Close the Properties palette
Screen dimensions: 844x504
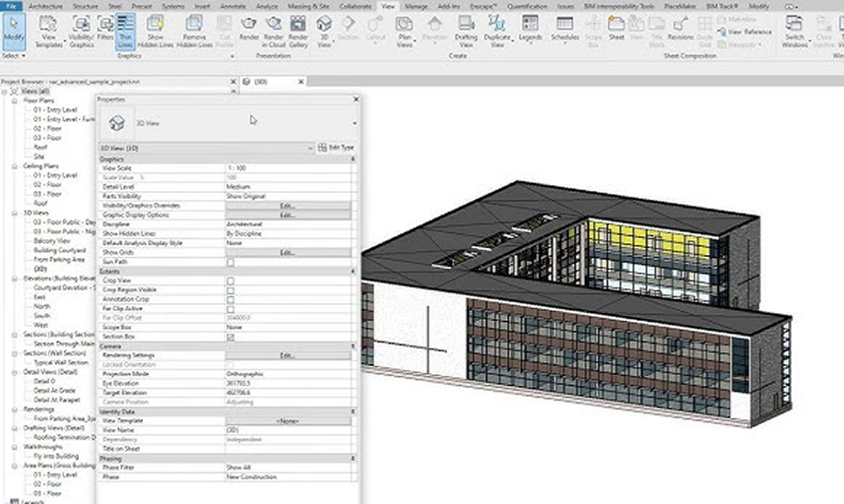point(356,99)
